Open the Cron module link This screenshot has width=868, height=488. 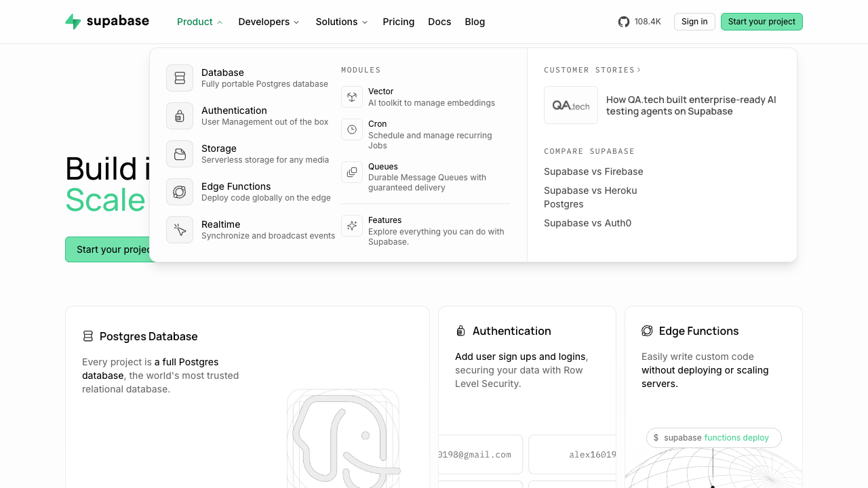tap(425, 135)
